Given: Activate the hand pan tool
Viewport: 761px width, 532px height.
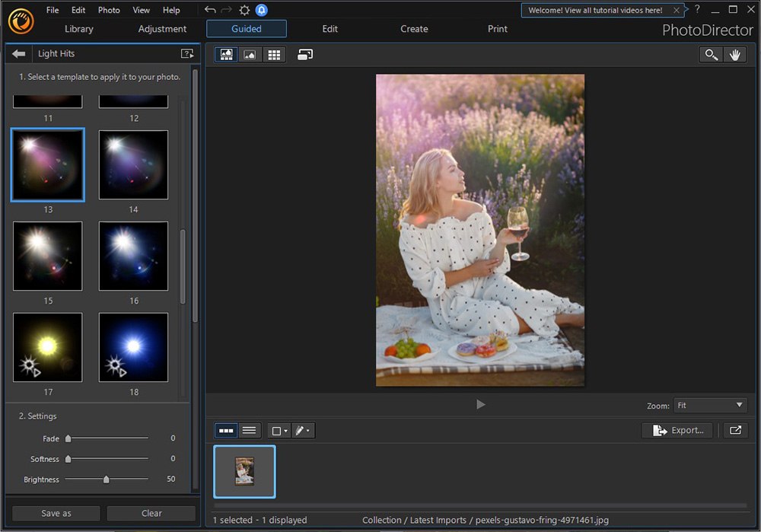Looking at the screenshot, I should pos(735,54).
